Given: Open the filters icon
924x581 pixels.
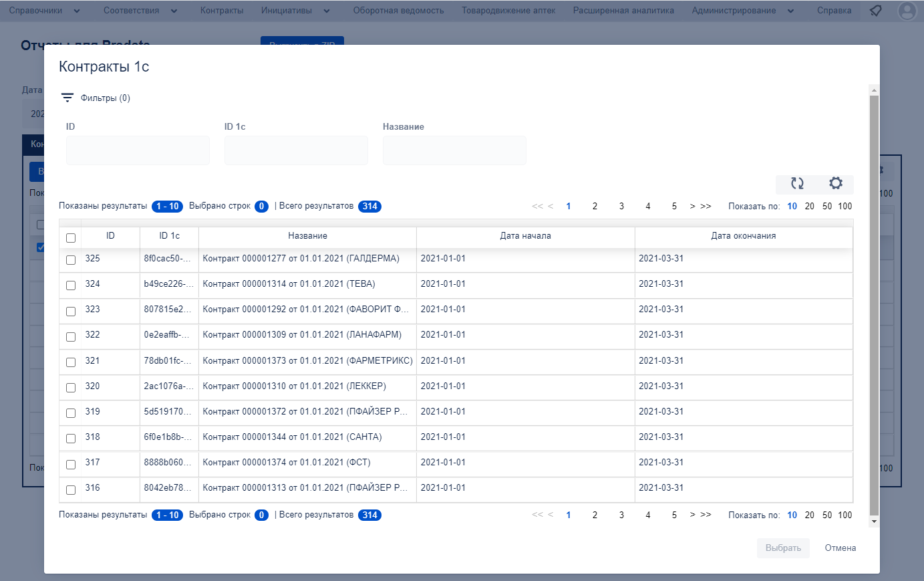Looking at the screenshot, I should tap(67, 98).
